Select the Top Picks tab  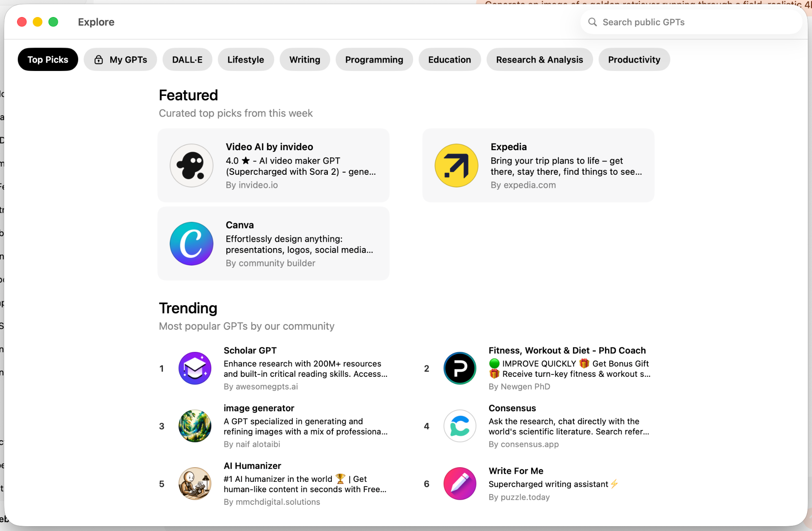point(48,59)
